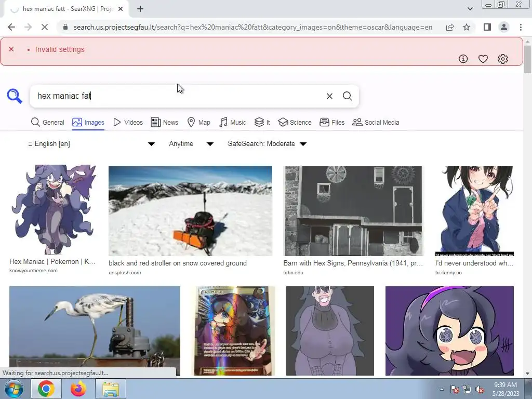Open the English [en] language dropdown
This screenshot has width=532, height=399.
(91, 144)
